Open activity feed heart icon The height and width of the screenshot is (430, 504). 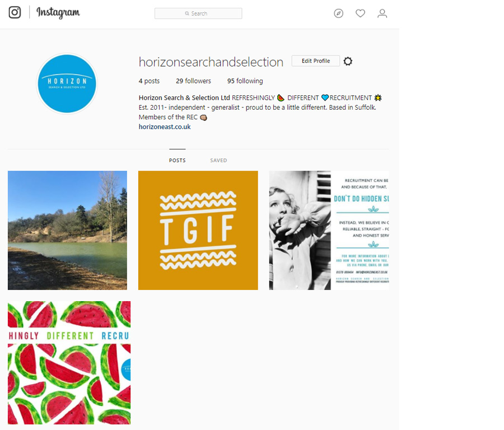pyautogui.click(x=360, y=13)
